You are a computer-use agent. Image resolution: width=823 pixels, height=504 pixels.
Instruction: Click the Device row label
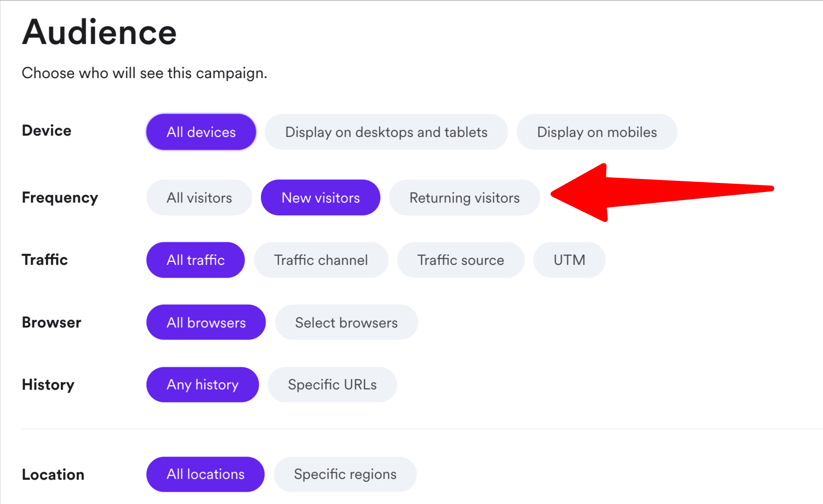click(47, 130)
